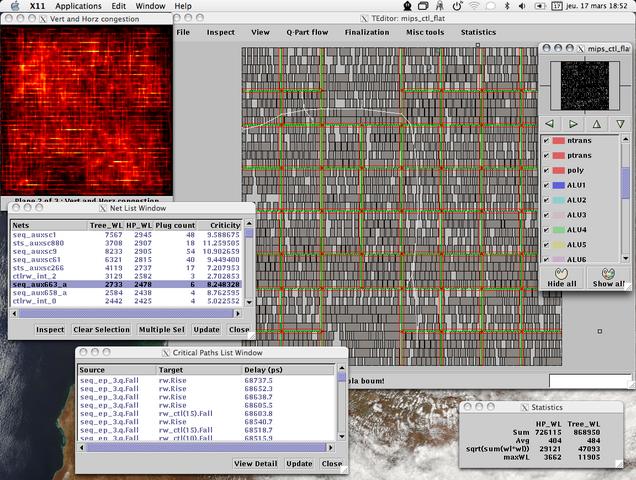Screen dimensions: 636x480
Task: Open the Misc tools menu
Action: [425, 32]
